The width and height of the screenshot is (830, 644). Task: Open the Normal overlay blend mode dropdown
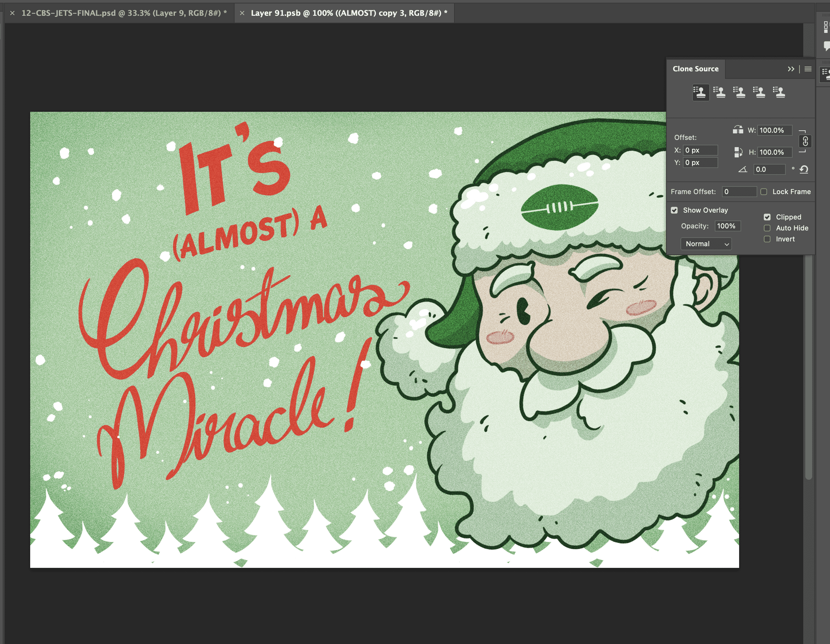tap(706, 244)
